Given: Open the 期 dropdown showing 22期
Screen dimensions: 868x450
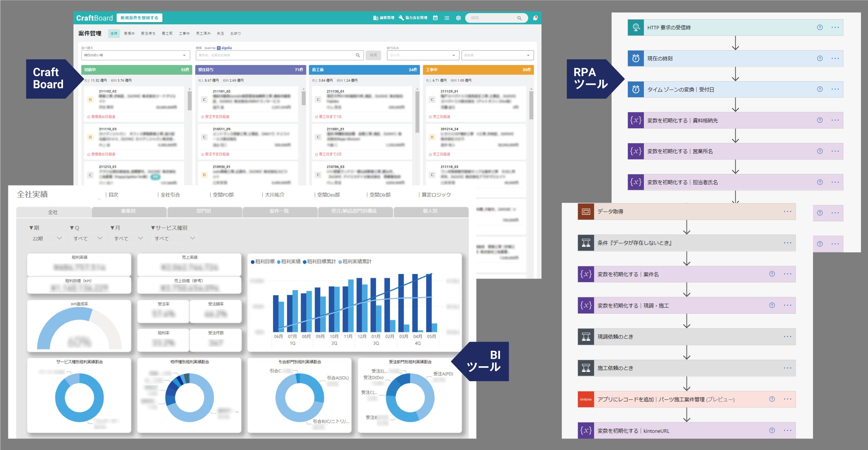Looking at the screenshot, I should 47,238.
